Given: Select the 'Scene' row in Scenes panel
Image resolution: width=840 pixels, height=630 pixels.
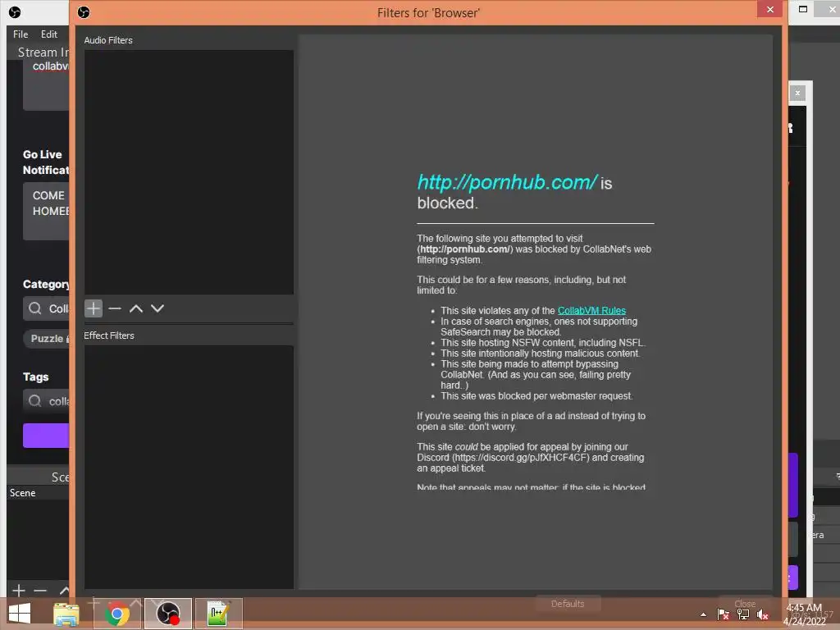Looking at the screenshot, I should click(x=38, y=493).
